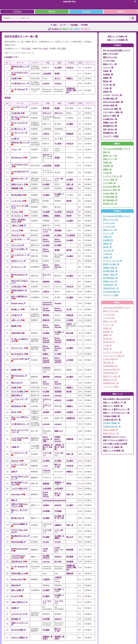Open シングル 39th sidebar link
Viewport: 138px width, 644px height.
(109, 61)
